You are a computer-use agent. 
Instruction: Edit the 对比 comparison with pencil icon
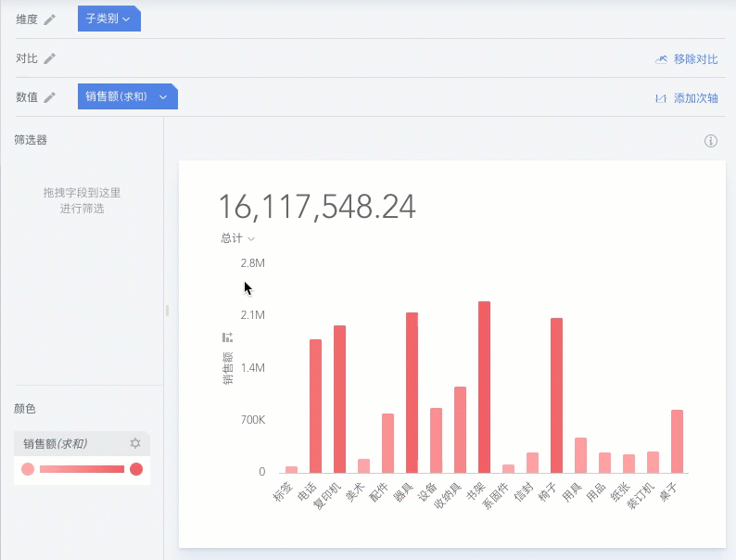pyautogui.click(x=49, y=58)
